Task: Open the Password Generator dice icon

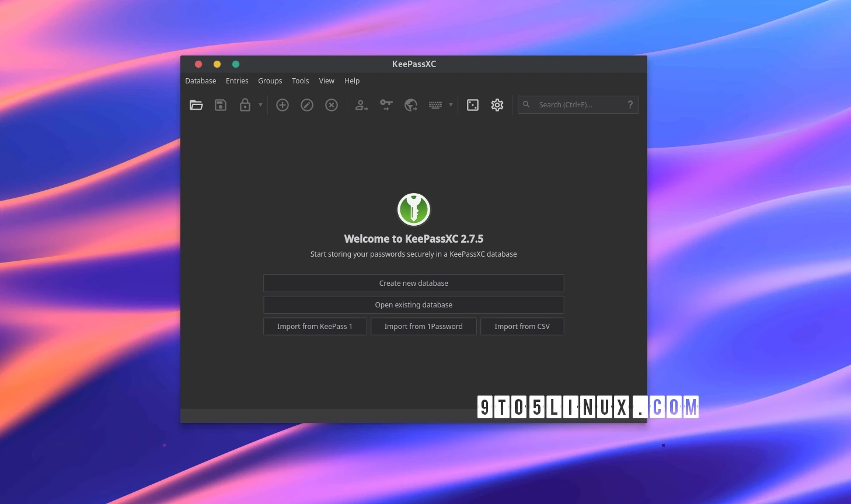Action: tap(473, 105)
